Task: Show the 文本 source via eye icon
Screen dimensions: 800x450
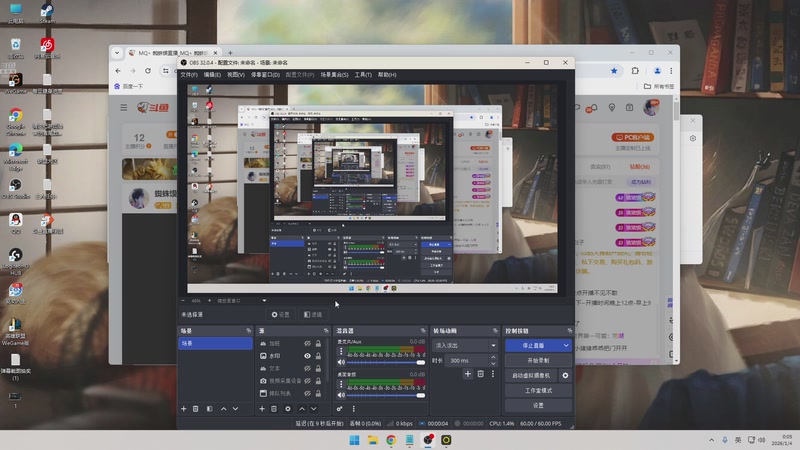Action: pos(307,368)
